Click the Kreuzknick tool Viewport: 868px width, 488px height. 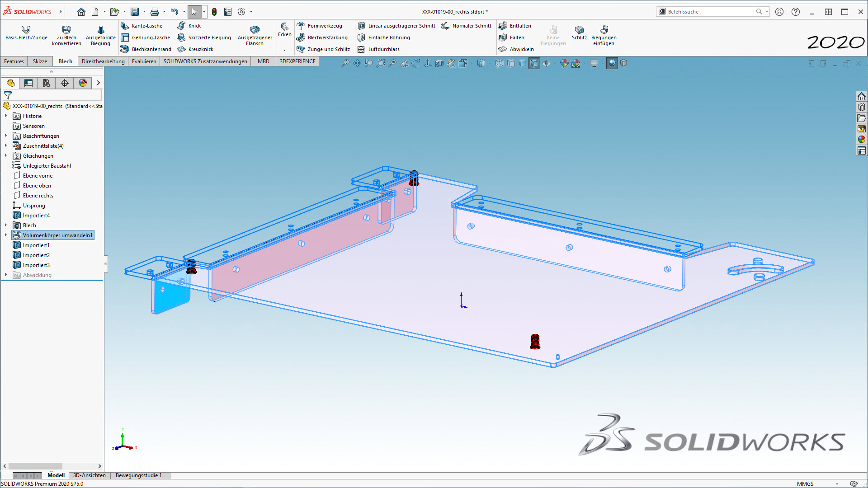click(x=195, y=49)
